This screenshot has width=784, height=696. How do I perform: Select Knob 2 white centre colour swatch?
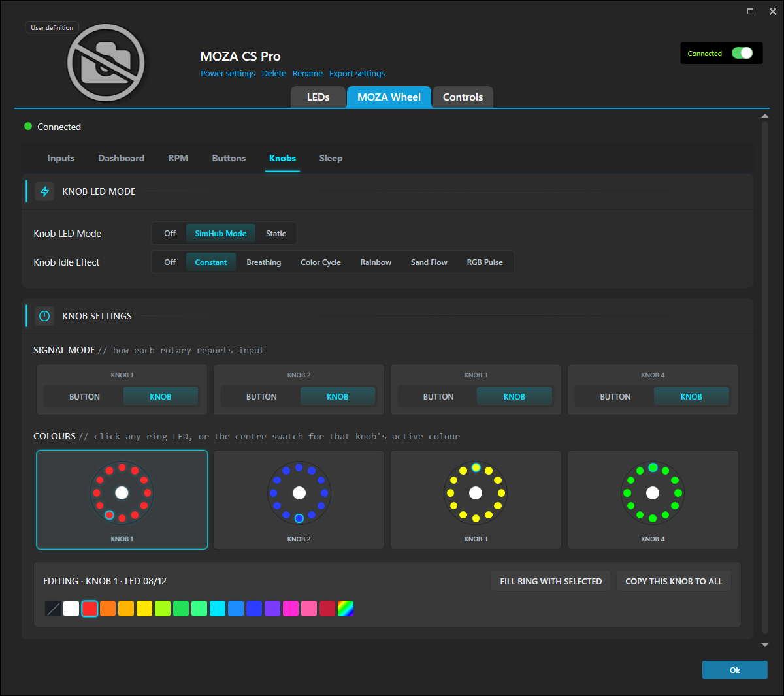[x=299, y=493]
